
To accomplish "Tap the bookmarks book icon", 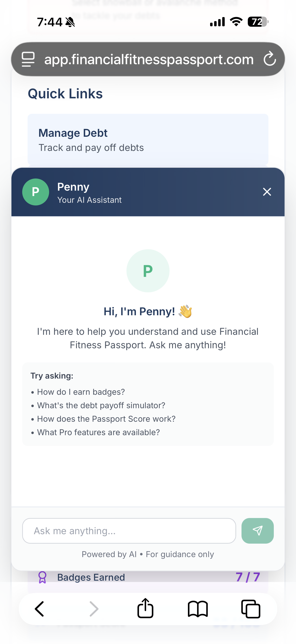I will (x=198, y=609).
